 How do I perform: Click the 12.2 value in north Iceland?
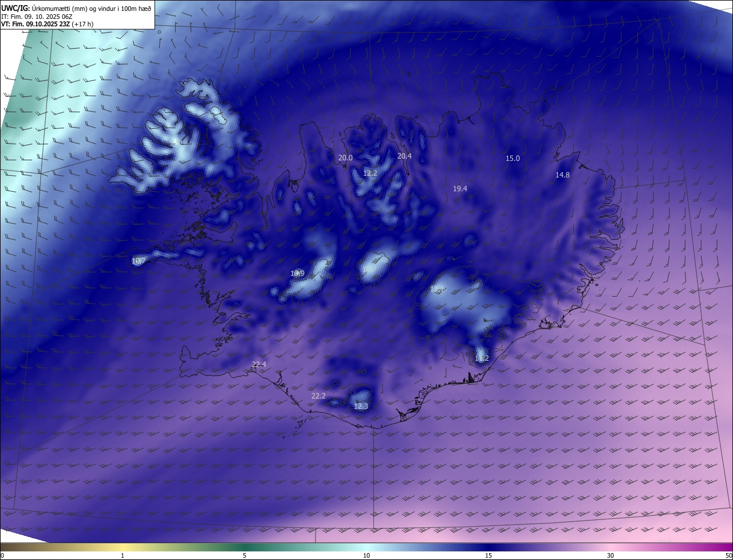(x=370, y=173)
